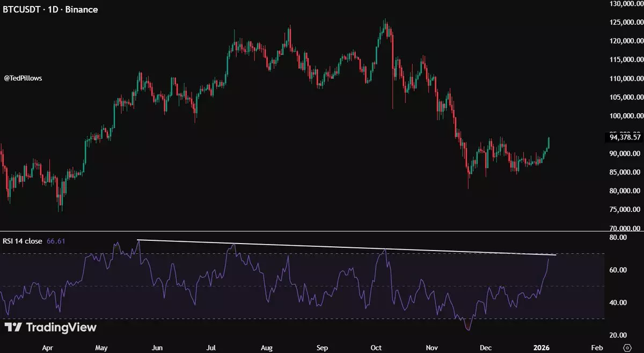Click the 130,000.00 price axis label
This screenshot has height=353, width=644.
pyautogui.click(x=626, y=4)
